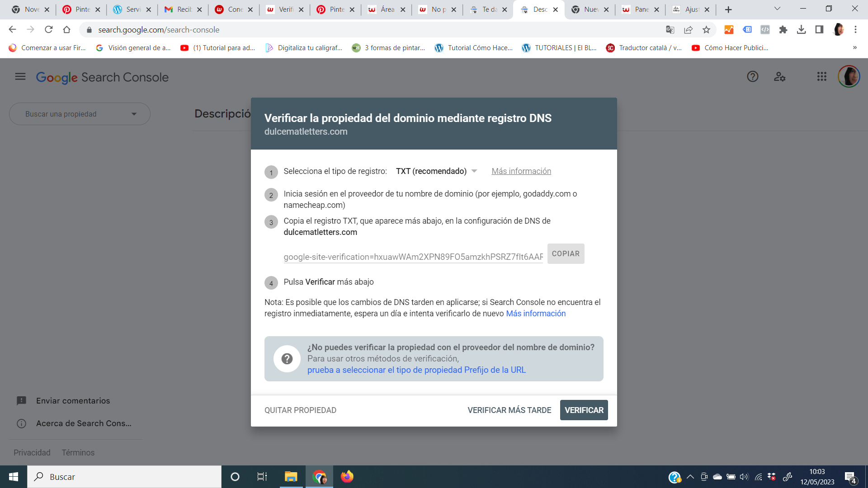Viewport: 868px width, 488px height.
Task: Open Chrome downloads icon
Action: point(801,30)
